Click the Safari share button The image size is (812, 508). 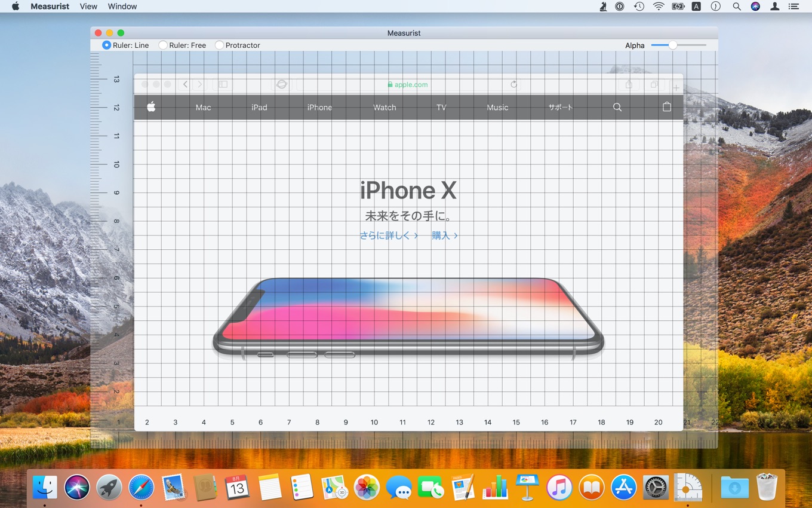click(x=629, y=84)
